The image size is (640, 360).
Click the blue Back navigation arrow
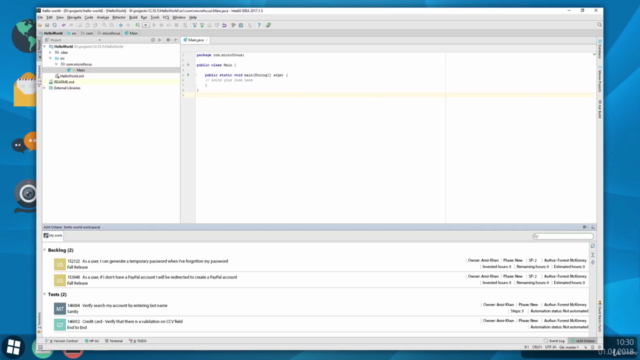[121, 25]
